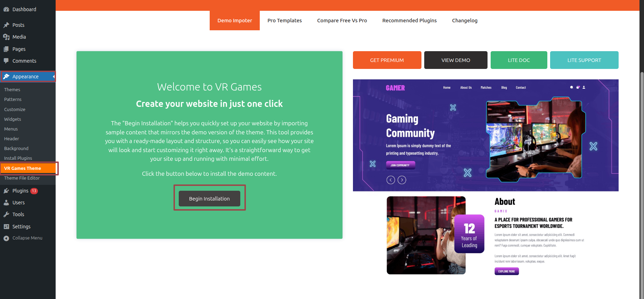The height and width of the screenshot is (299, 644).
Task: Show previous slide in demo preview
Action: pyautogui.click(x=391, y=180)
